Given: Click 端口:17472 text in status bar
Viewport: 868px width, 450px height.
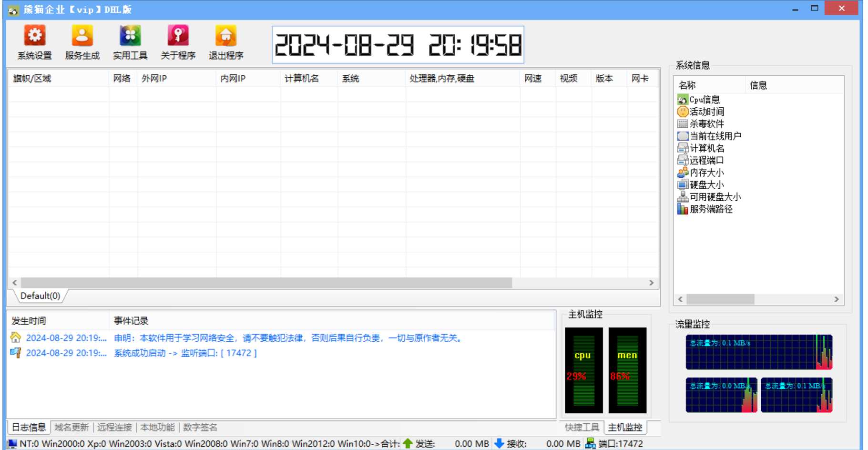Looking at the screenshot, I should click(x=621, y=444).
